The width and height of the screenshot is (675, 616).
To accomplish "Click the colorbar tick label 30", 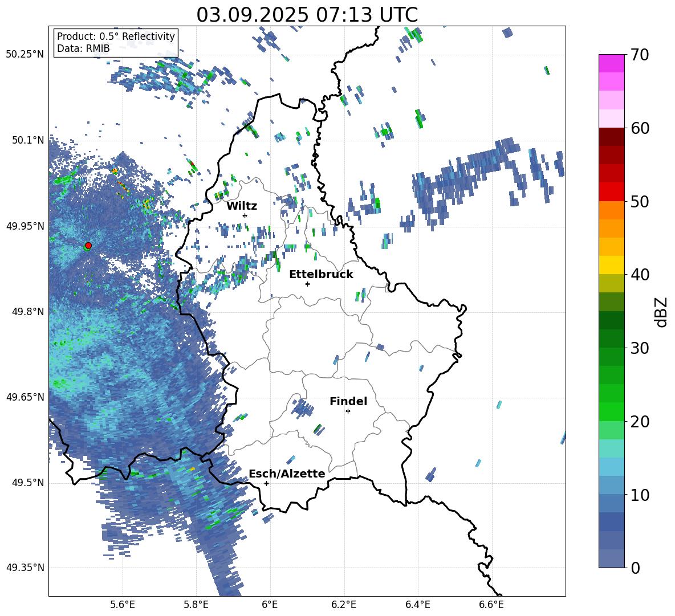I will tap(640, 348).
